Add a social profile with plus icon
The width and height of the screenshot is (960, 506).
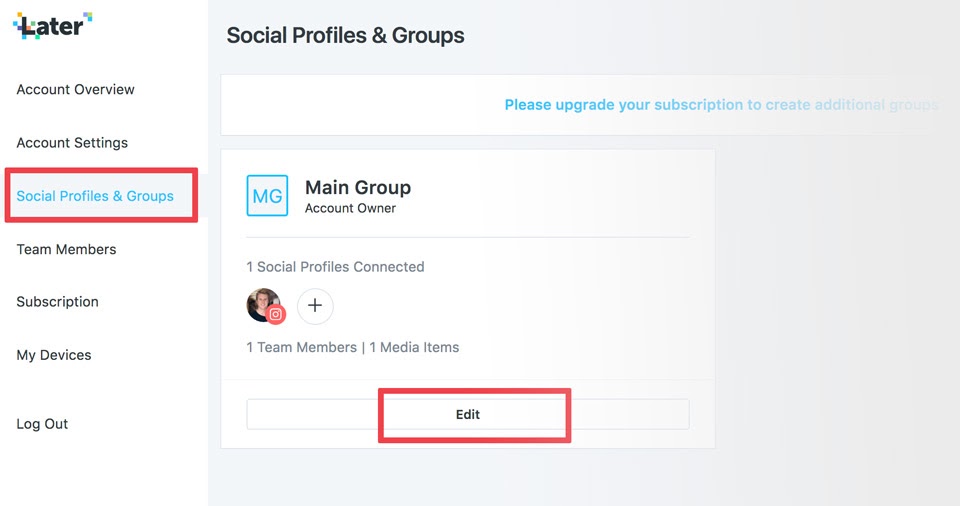click(x=315, y=306)
